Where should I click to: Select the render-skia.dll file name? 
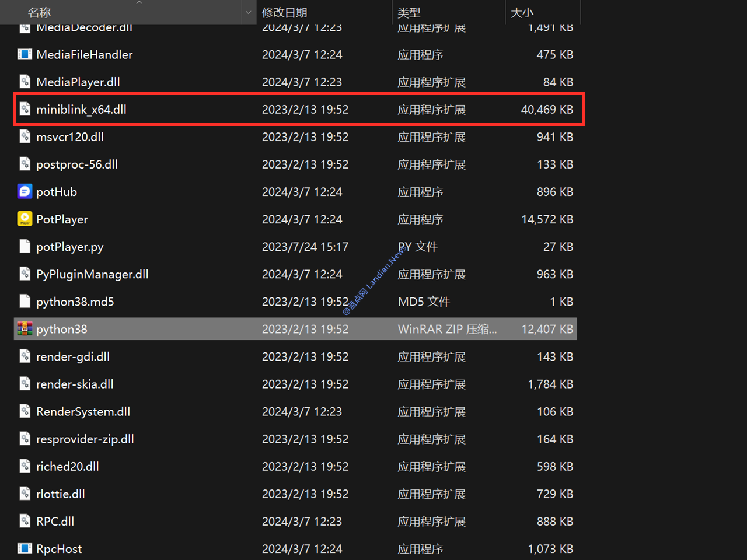75,384
